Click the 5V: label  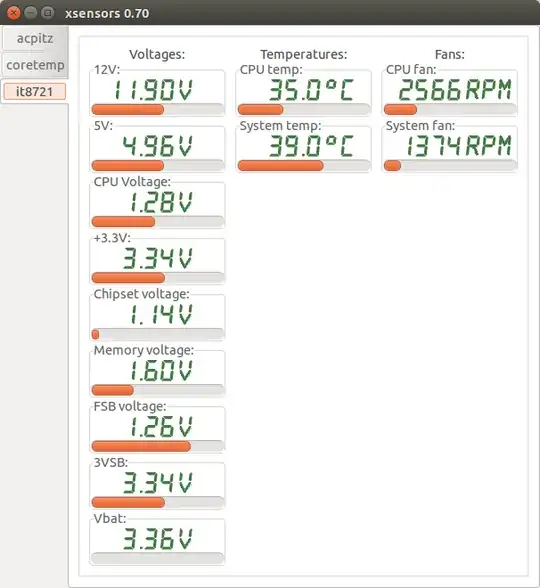coord(103,126)
